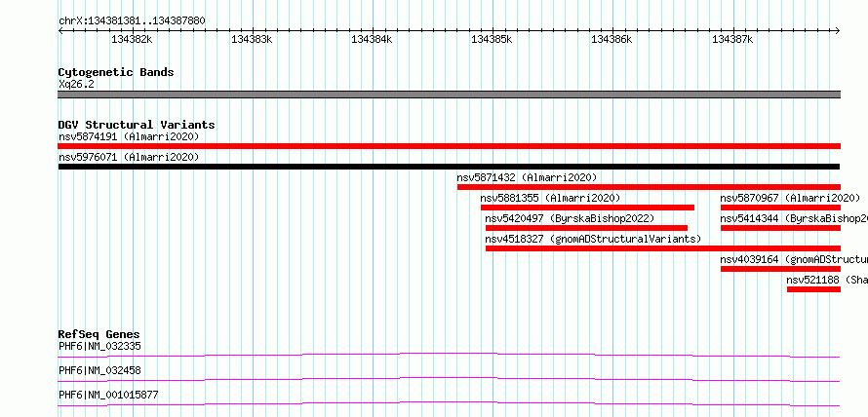Open the DGV Structural Variants track title
Screen dimensions: 868x417
point(137,125)
